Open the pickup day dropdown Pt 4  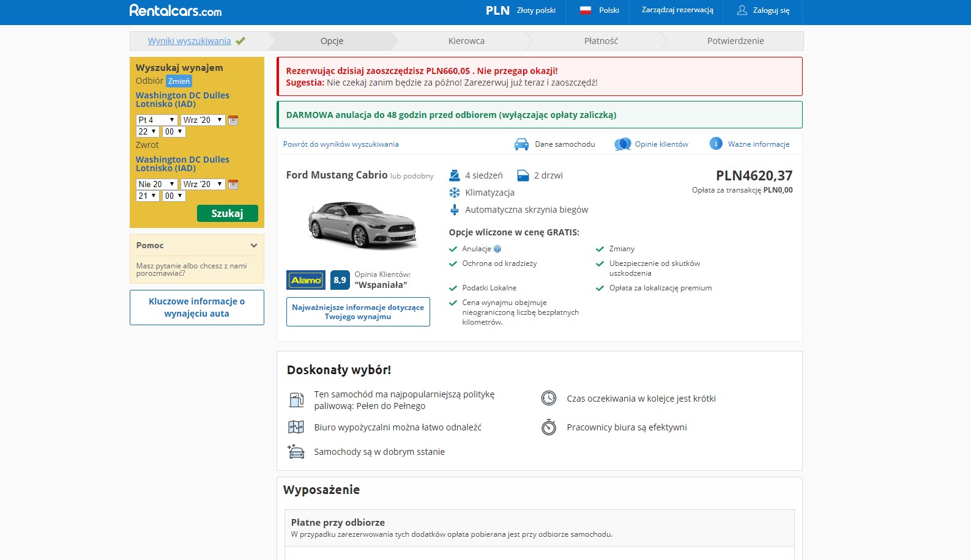[x=157, y=120]
